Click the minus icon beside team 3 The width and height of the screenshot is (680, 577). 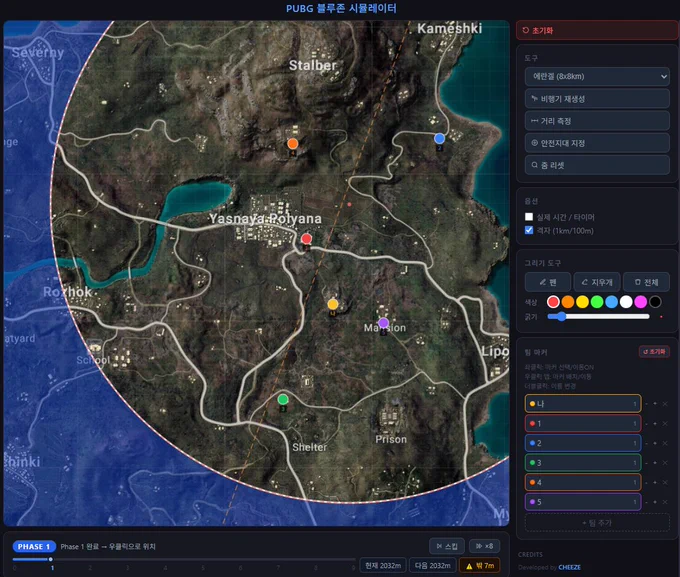(646, 463)
